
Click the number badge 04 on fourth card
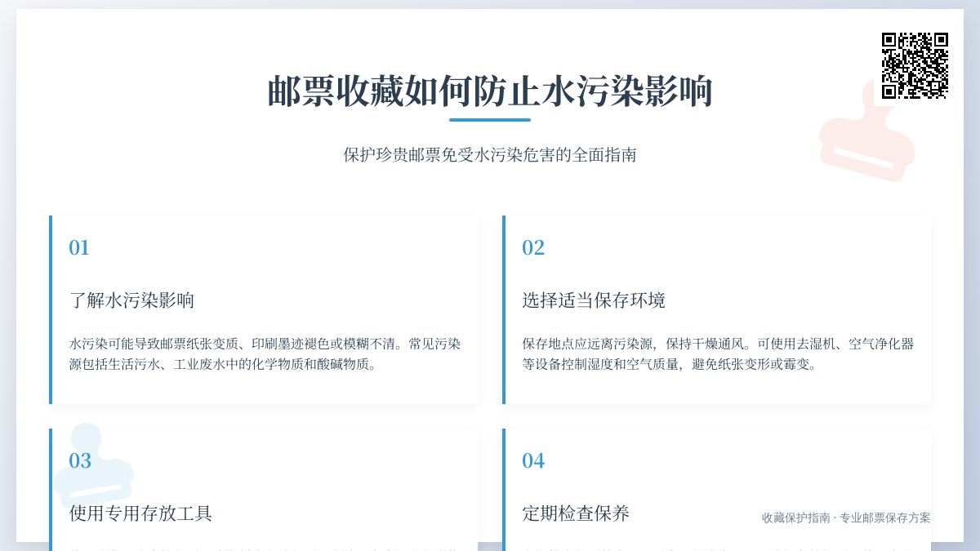point(534,461)
